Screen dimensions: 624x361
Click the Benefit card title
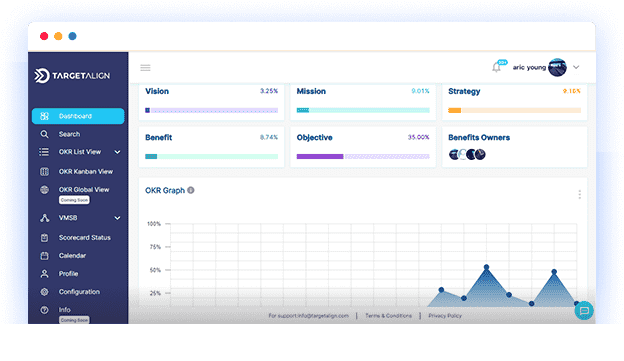tap(158, 137)
